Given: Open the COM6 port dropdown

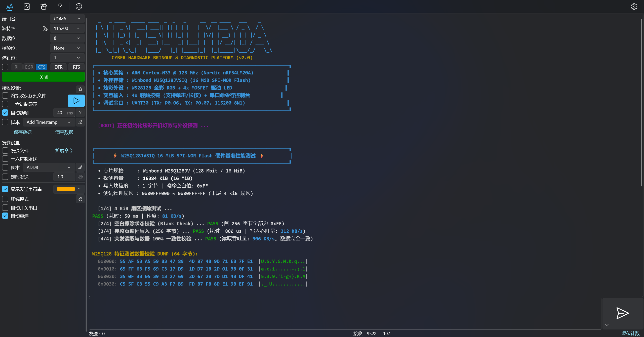Looking at the screenshot, I should 67,19.
